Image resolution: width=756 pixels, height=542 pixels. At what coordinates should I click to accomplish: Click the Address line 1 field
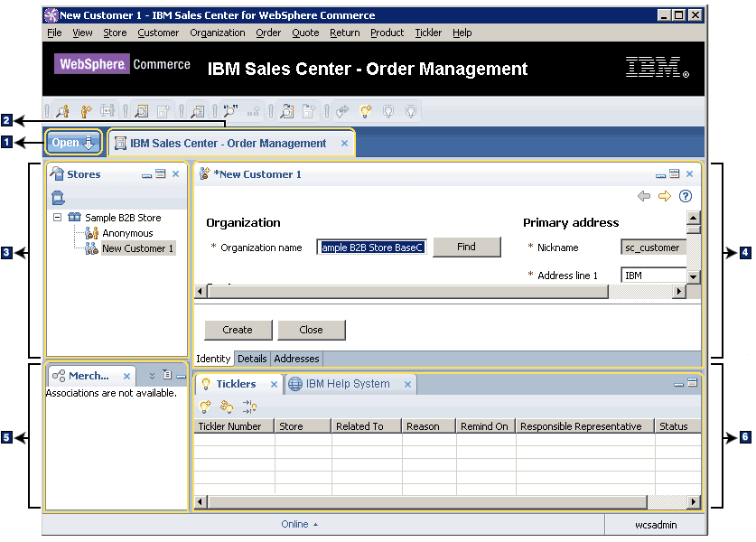(653, 276)
